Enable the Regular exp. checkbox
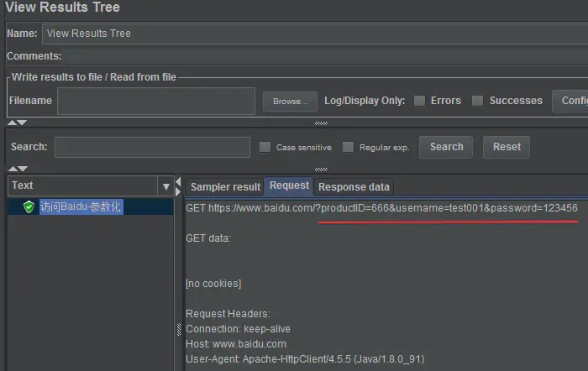This screenshot has width=588, height=371. [x=348, y=147]
